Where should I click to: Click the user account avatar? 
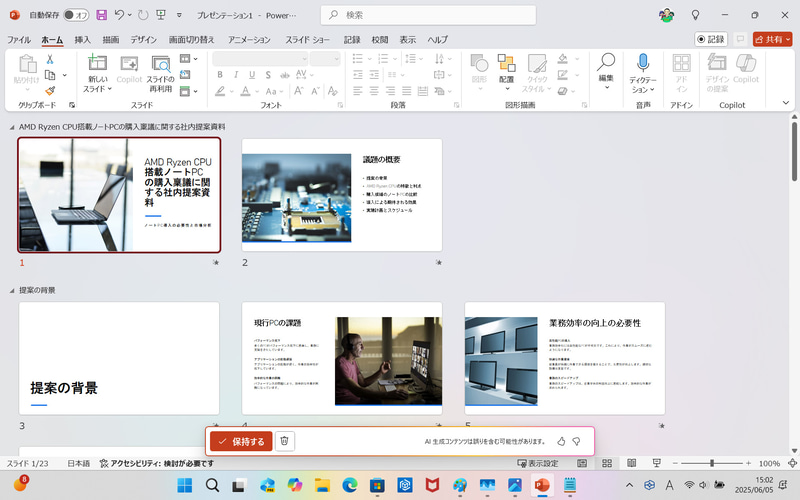click(666, 15)
